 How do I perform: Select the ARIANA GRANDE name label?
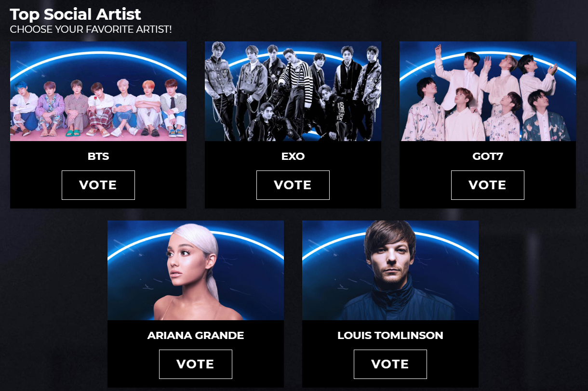196,336
